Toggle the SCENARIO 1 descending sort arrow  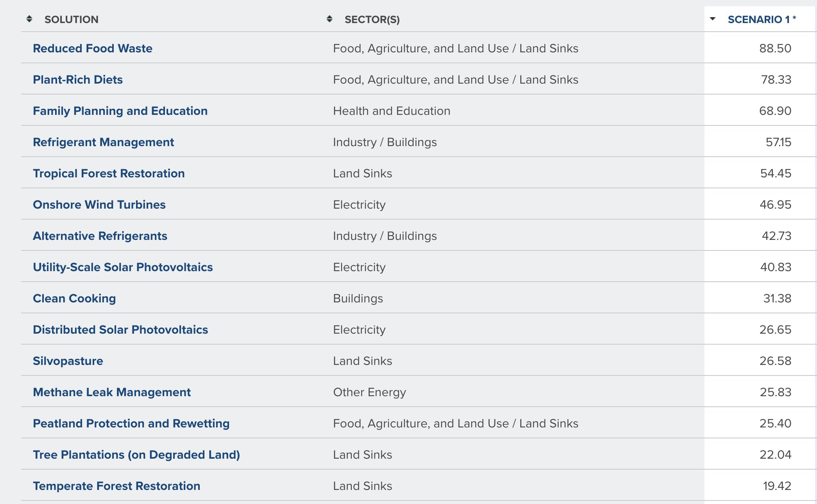coord(713,19)
